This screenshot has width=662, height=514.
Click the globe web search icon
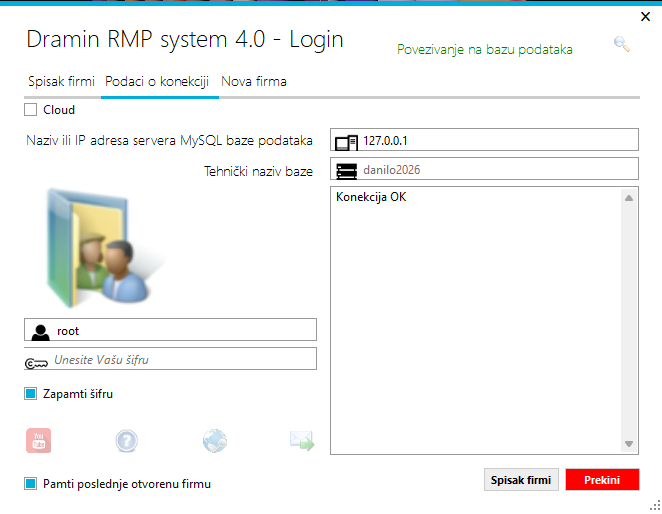[x=215, y=441]
